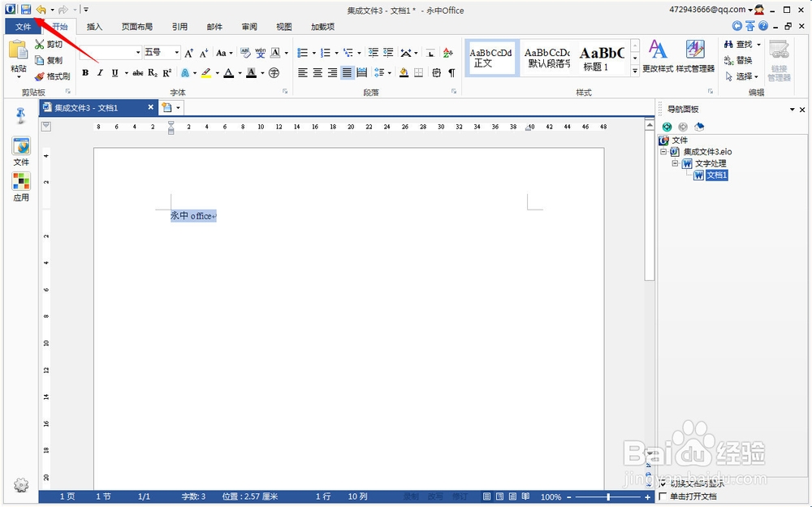
Task: Click the settings gear at bottom left
Action: coord(21,485)
